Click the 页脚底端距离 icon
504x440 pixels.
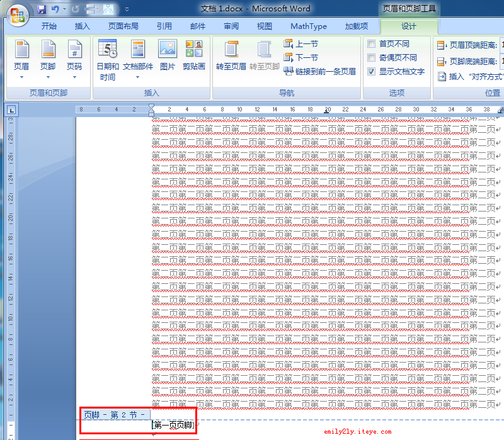coord(442,61)
